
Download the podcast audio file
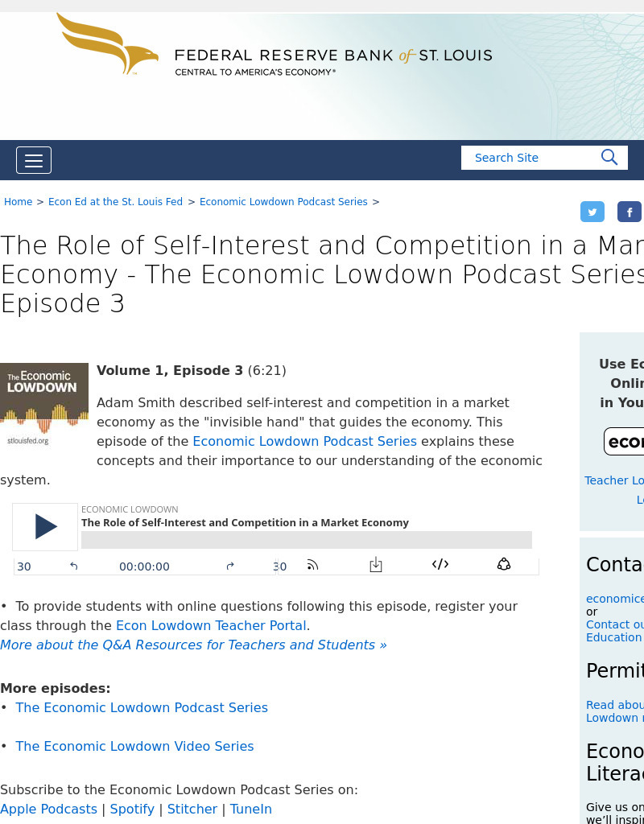click(375, 566)
